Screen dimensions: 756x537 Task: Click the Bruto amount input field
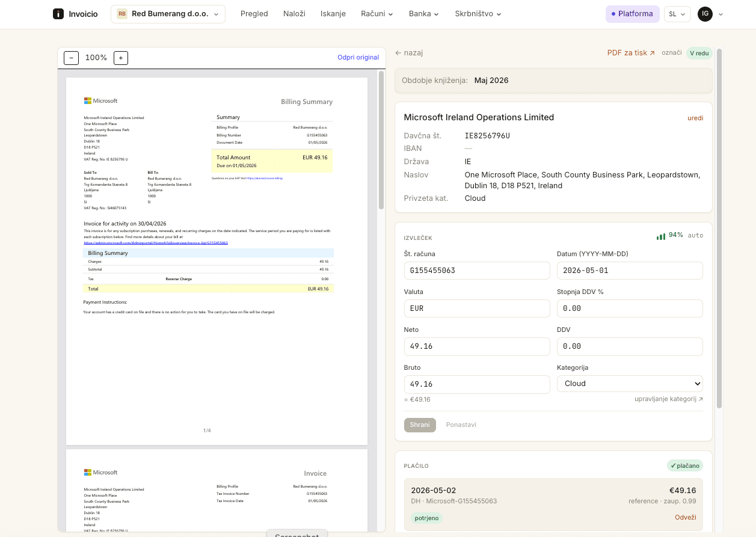pyautogui.click(x=477, y=384)
